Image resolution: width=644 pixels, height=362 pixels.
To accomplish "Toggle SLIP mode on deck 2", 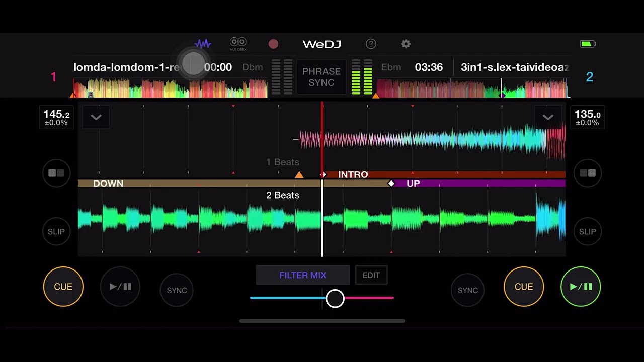I will (588, 232).
